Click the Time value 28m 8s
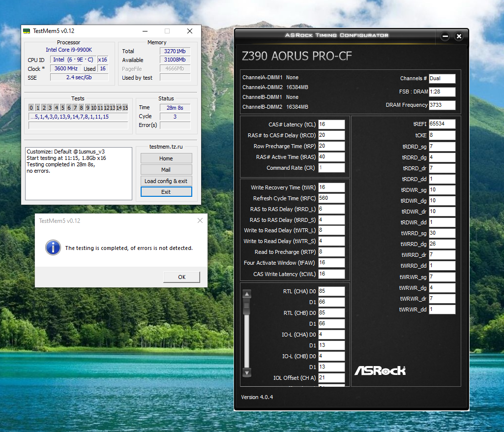The width and height of the screenshot is (504, 432). coord(175,108)
